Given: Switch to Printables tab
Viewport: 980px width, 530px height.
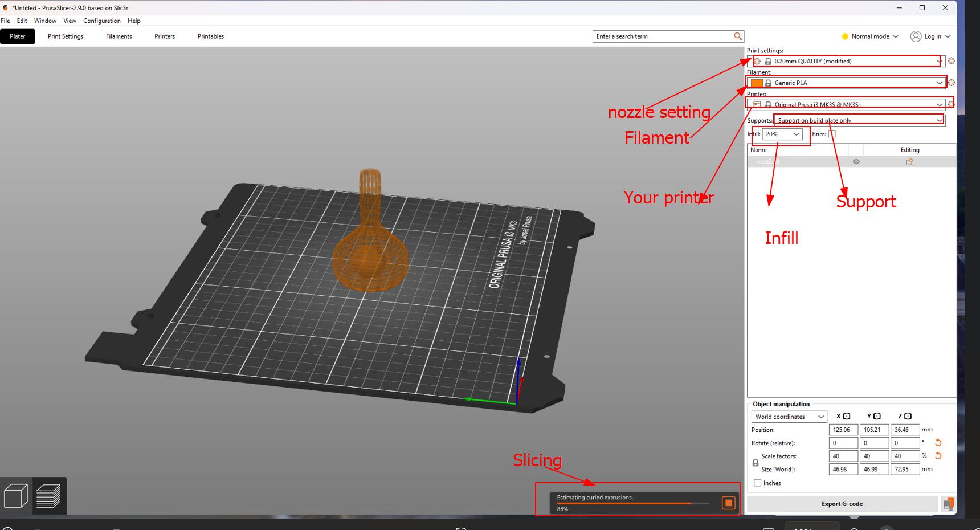Looking at the screenshot, I should click(211, 36).
